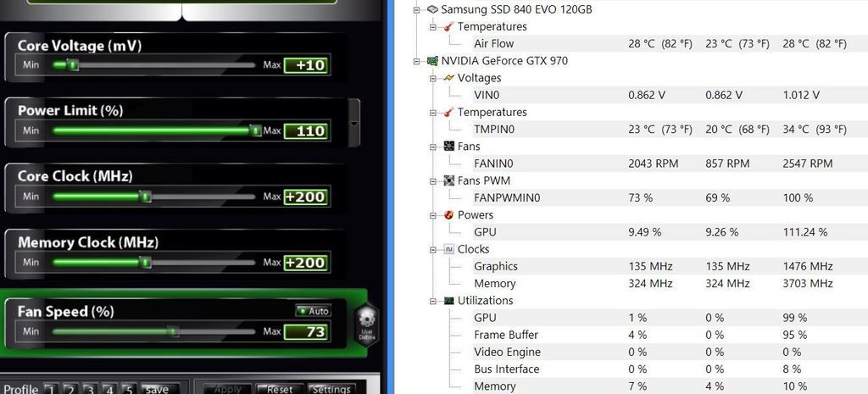
Task: Click the VIN0 maximum value 1.012 V
Action: [801, 95]
